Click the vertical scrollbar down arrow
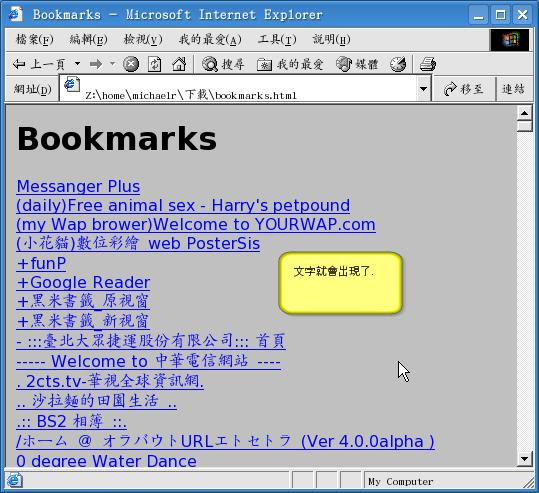 pyautogui.click(x=525, y=459)
